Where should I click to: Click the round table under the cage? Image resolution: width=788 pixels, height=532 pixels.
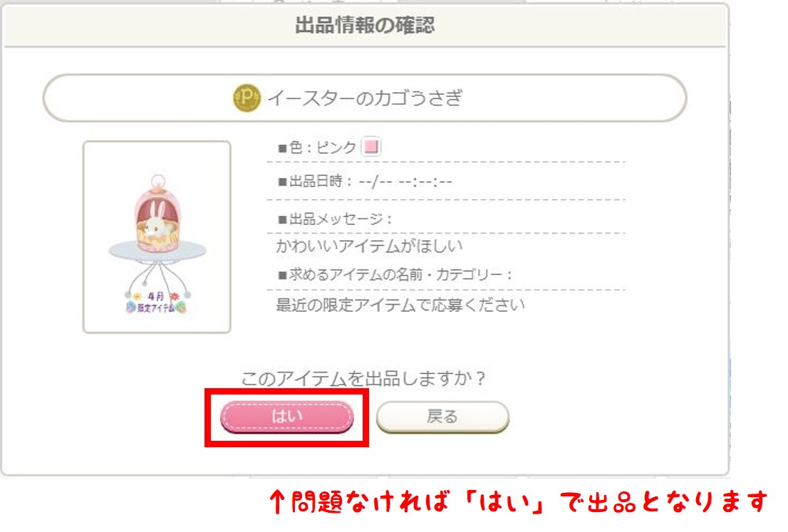[157, 250]
